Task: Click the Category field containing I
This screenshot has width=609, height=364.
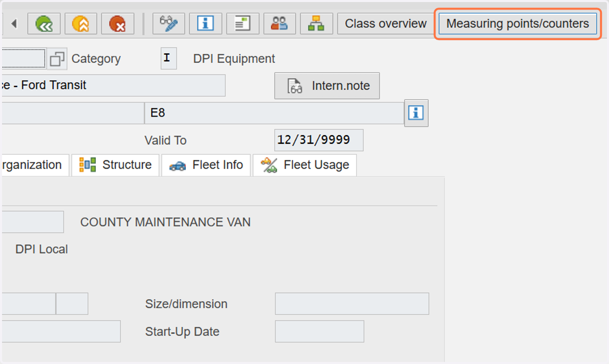Action: click(x=168, y=58)
